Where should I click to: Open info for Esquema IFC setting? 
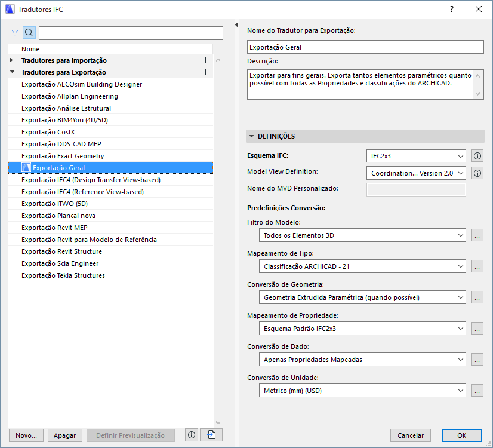click(x=477, y=156)
